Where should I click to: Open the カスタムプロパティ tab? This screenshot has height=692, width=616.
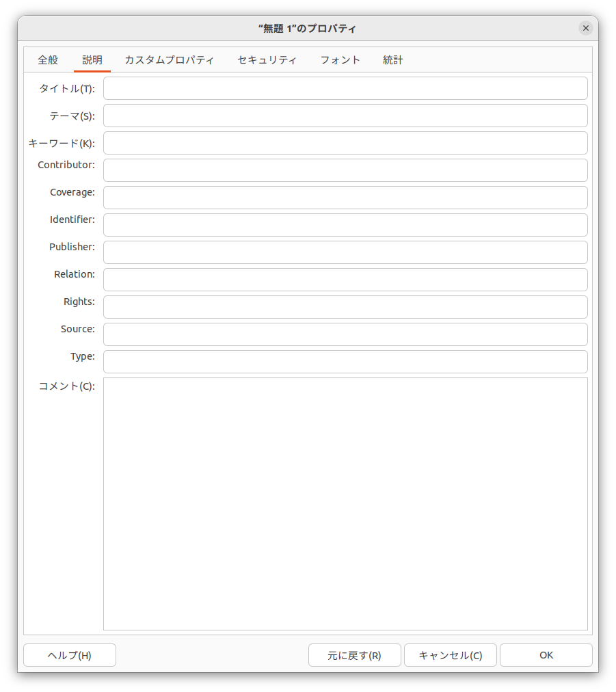click(x=170, y=60)
